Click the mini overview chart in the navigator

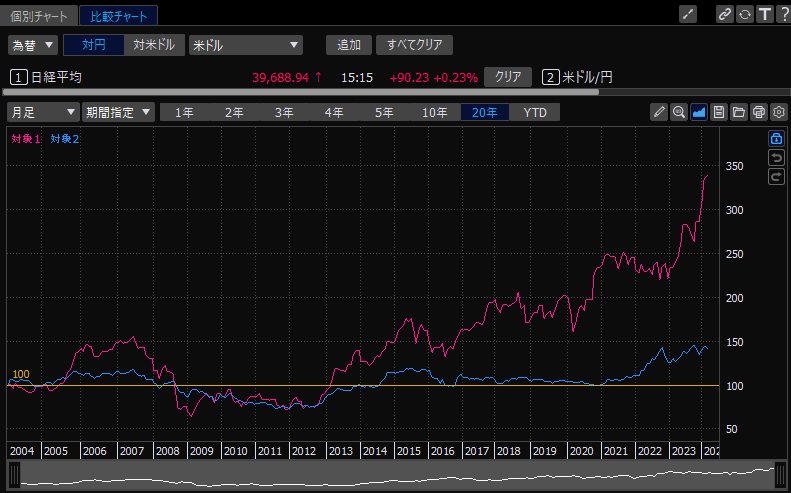pos(398,475)
